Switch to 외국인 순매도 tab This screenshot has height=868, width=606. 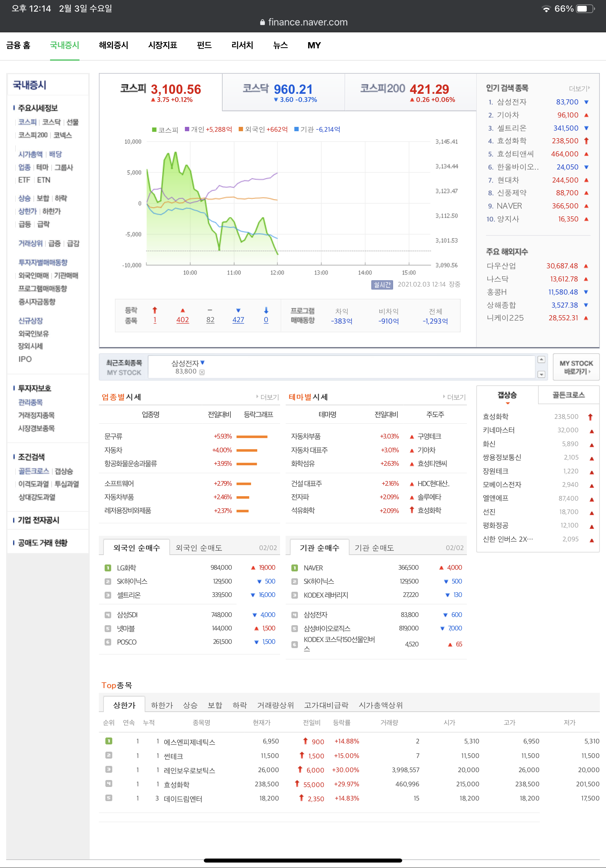199,548
